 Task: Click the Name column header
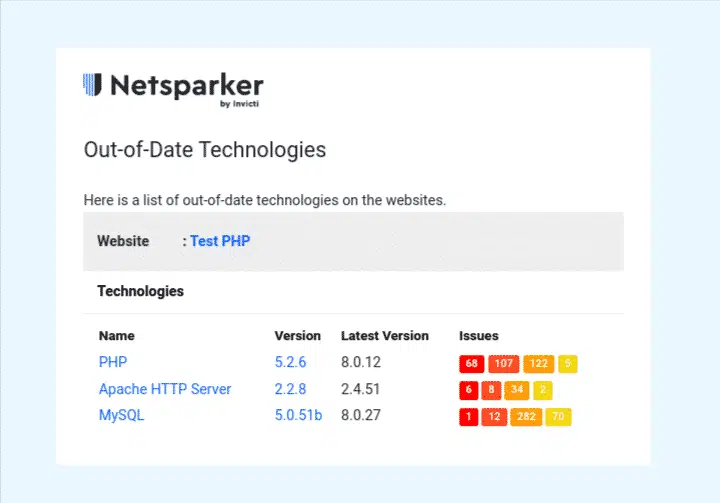[117, 336]
